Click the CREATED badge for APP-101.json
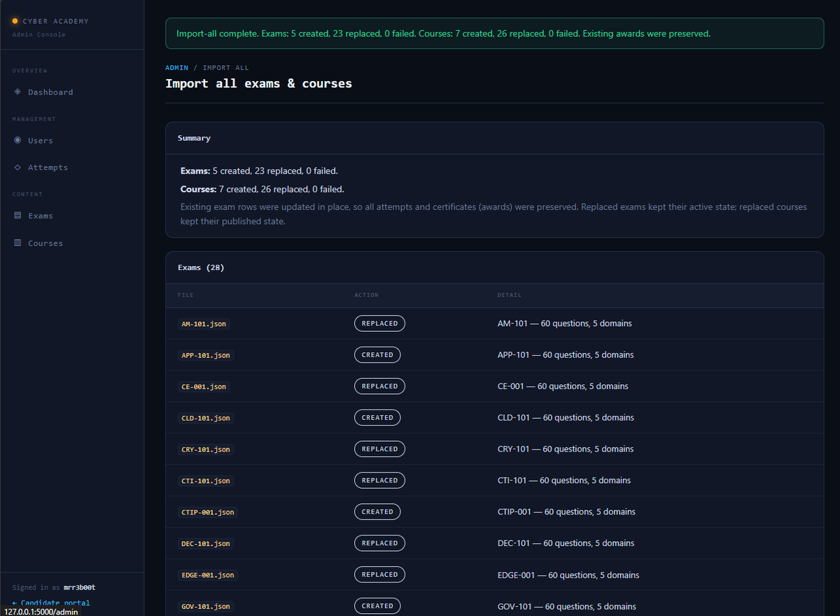 click(377, 355)
